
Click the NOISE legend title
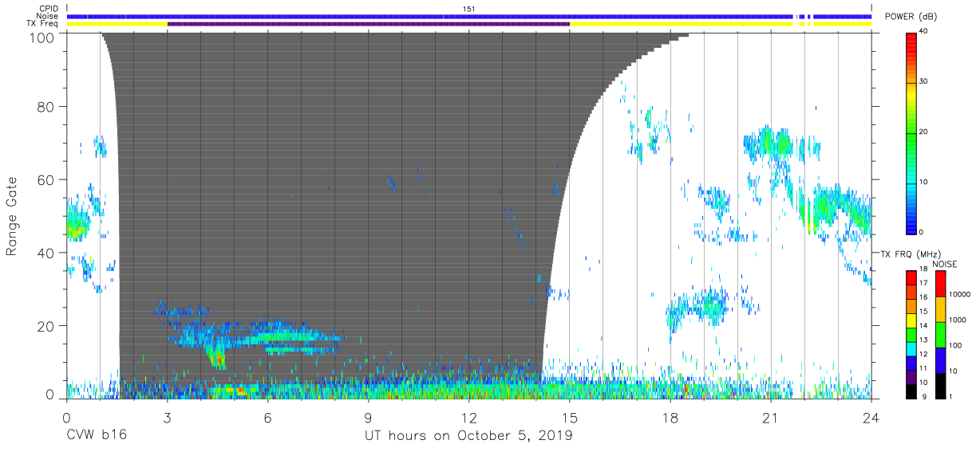944,264
